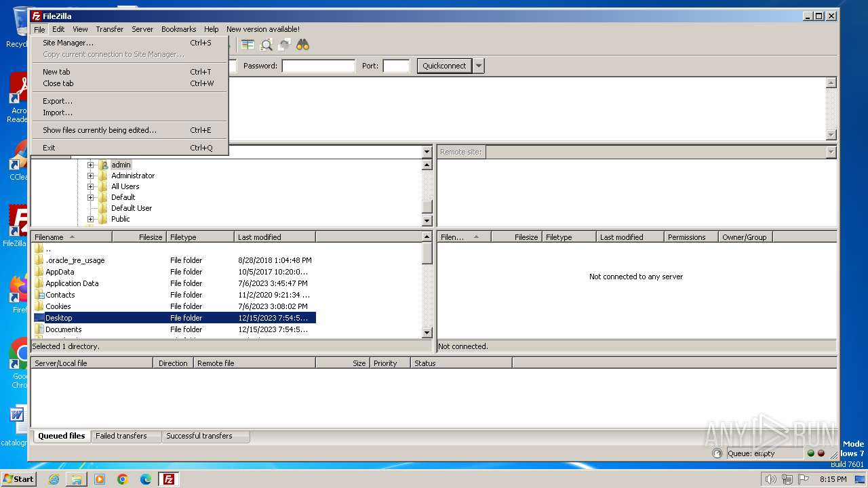Click New version available! menu entry
This screenshot has width=868, height=488.
click(x=263, y=29)
